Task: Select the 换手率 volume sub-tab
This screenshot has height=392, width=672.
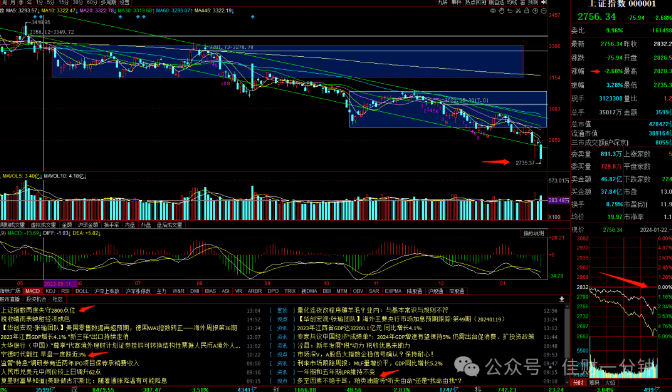Action: [110, 224]
